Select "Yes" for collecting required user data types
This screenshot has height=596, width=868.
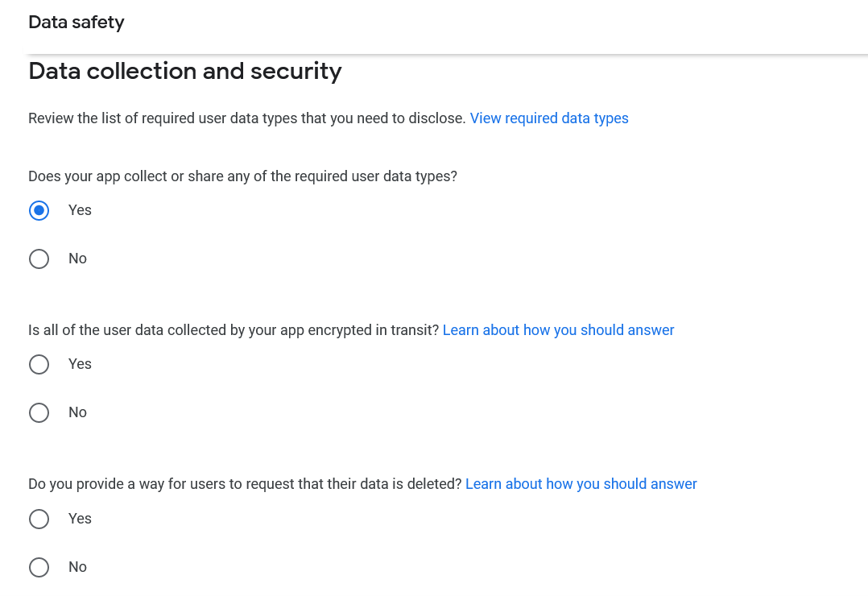pos(39,210)
